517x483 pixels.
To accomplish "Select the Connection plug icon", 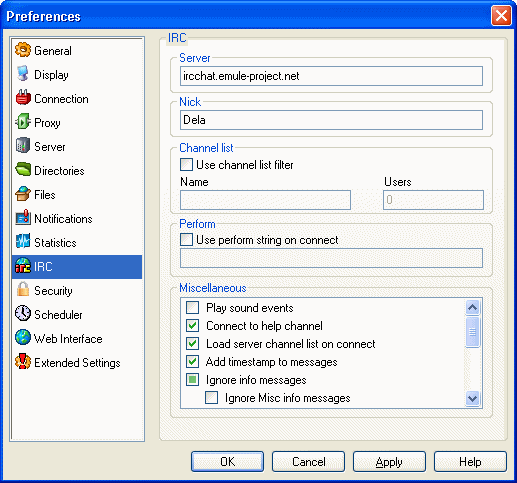I will click(23, 98).
